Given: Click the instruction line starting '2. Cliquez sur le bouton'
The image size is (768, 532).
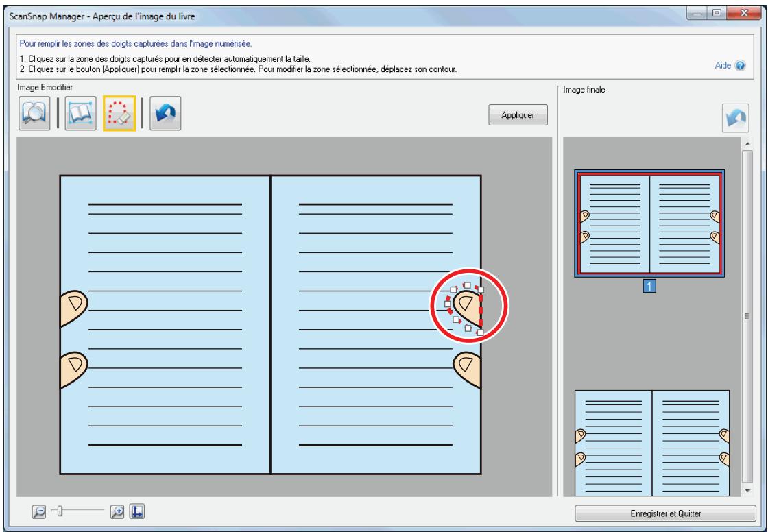Looking at the screenshot, I should (x=238, y=69).
